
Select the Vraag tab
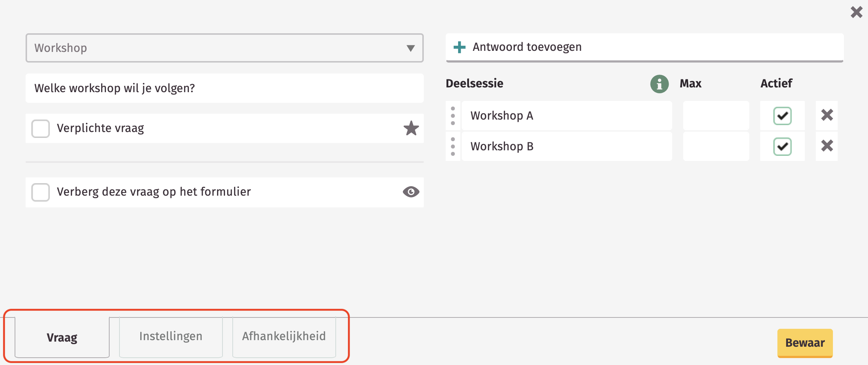[x=62, y=337]
